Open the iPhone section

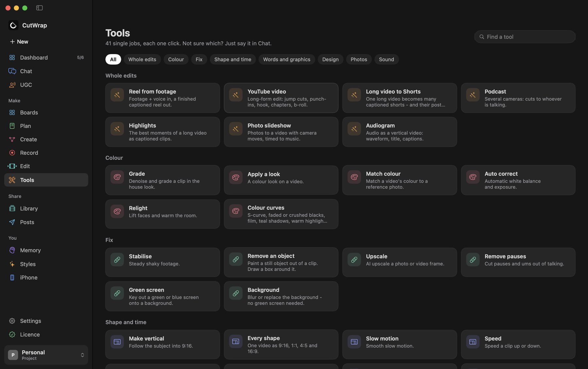click(46, 278)
